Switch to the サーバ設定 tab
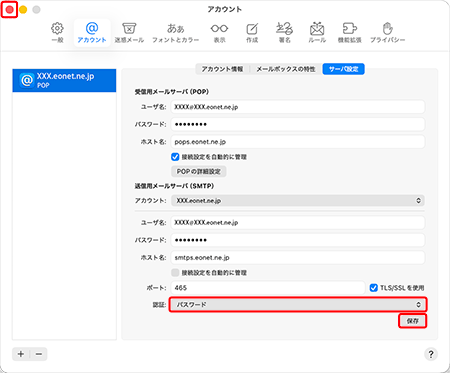This screenshot has height=373, width=450. [x=343, y=69]
